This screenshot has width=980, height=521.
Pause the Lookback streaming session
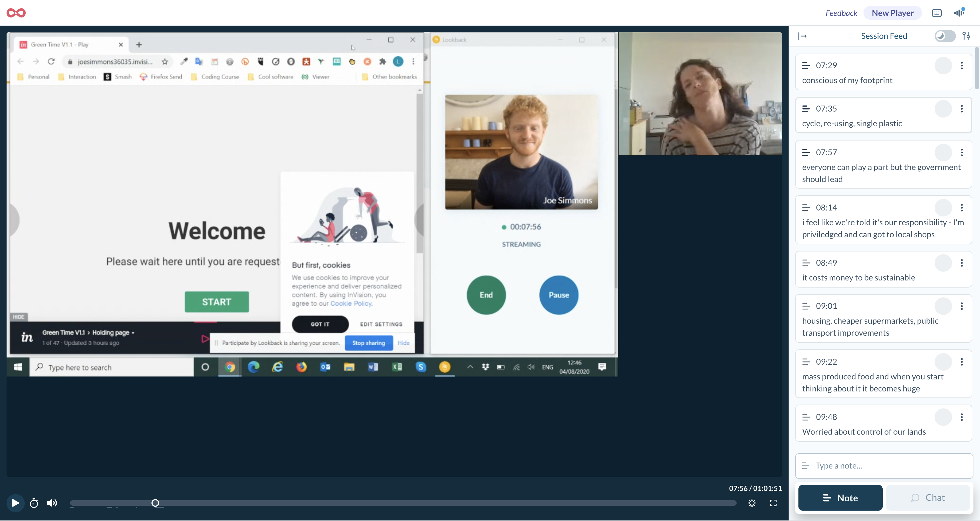click(x=558, y=295)
